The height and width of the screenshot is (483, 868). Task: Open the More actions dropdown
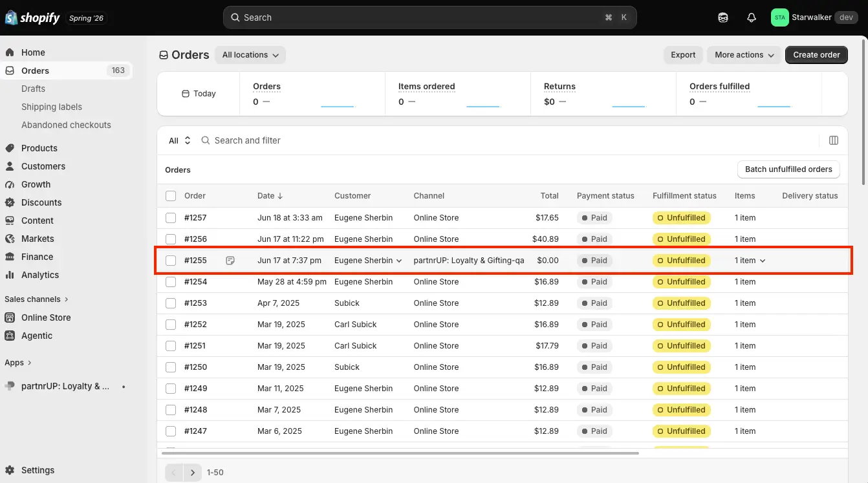point(744,55)
